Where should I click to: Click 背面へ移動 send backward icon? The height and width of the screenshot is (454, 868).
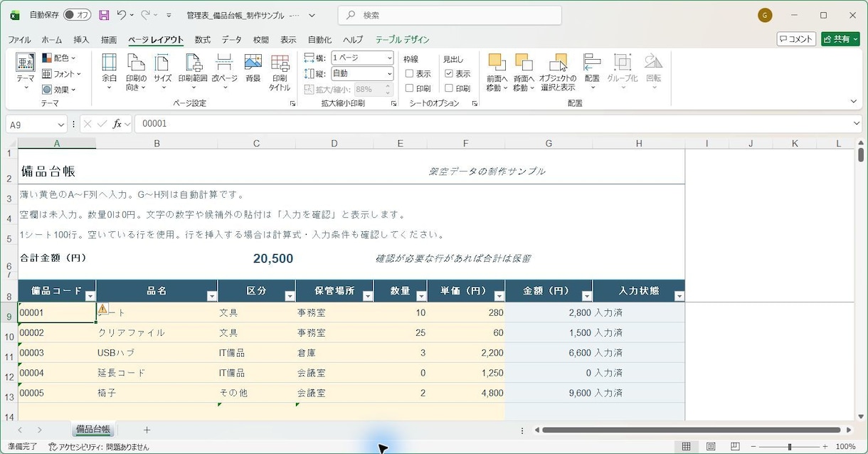coord(524,63)
